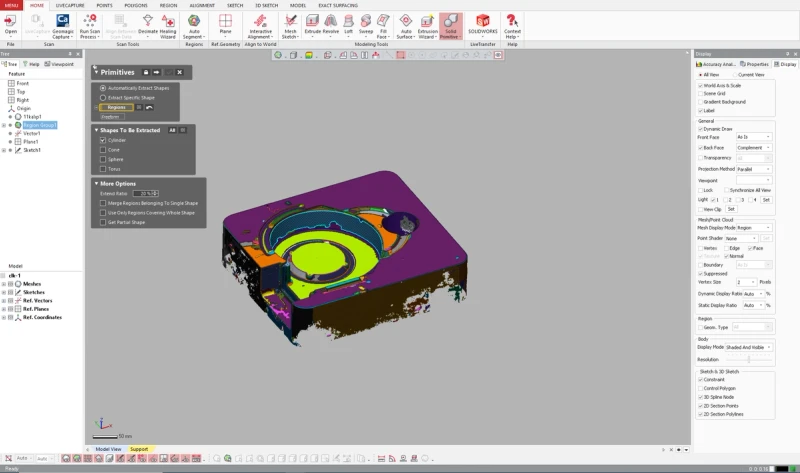800x473 pixels.
Task: Uncheck the Cylinder shape checkbox
Action: coord(103,140)
